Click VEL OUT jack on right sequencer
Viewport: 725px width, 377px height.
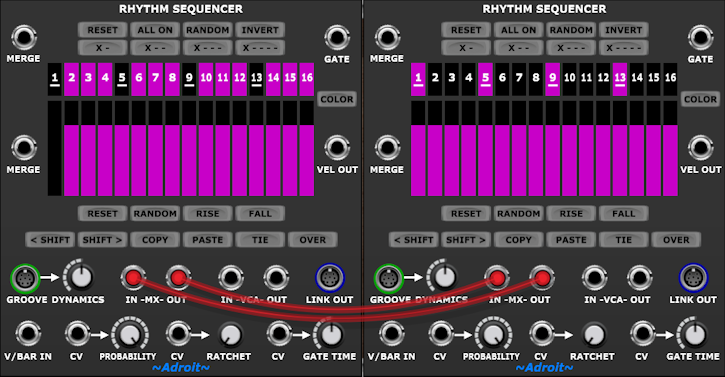(x=700, y=148)
